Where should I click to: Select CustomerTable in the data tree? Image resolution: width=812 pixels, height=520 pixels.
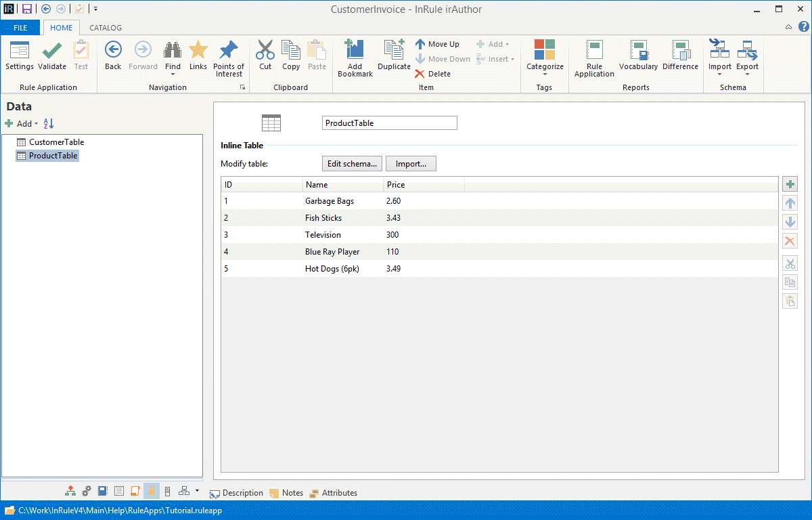[56, 142]
